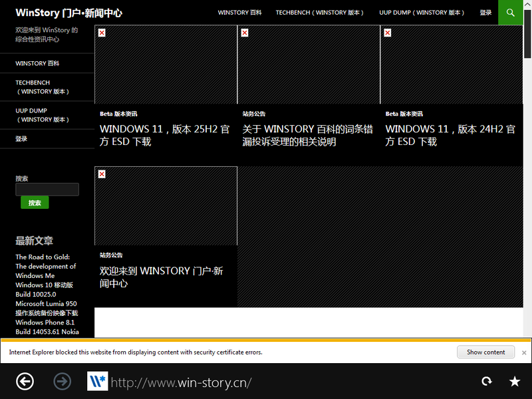
Task: Add page to favorites with the star icon
Action: 515,381
